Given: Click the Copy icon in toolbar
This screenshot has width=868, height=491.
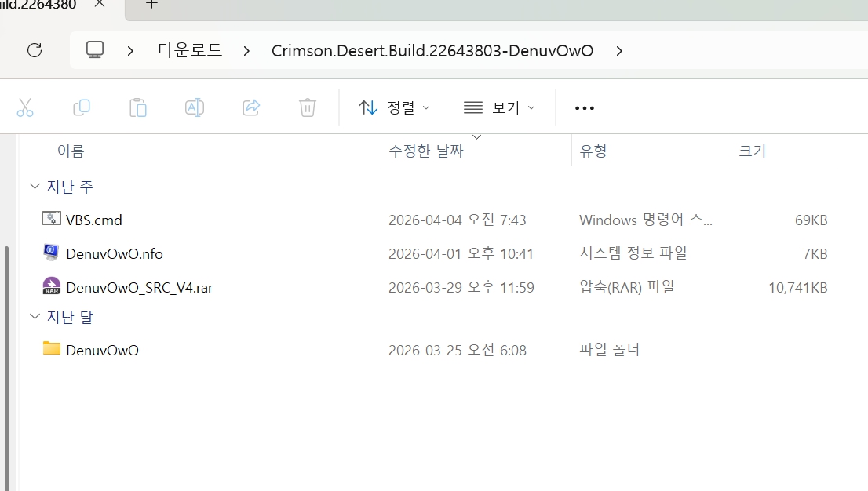Looking at the screenshot, I should tap(82, 107).
